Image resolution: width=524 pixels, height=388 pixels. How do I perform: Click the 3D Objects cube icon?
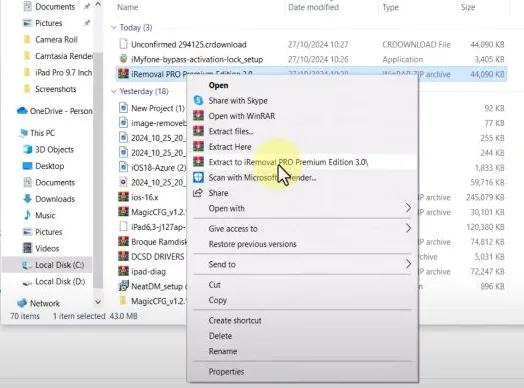27,149
